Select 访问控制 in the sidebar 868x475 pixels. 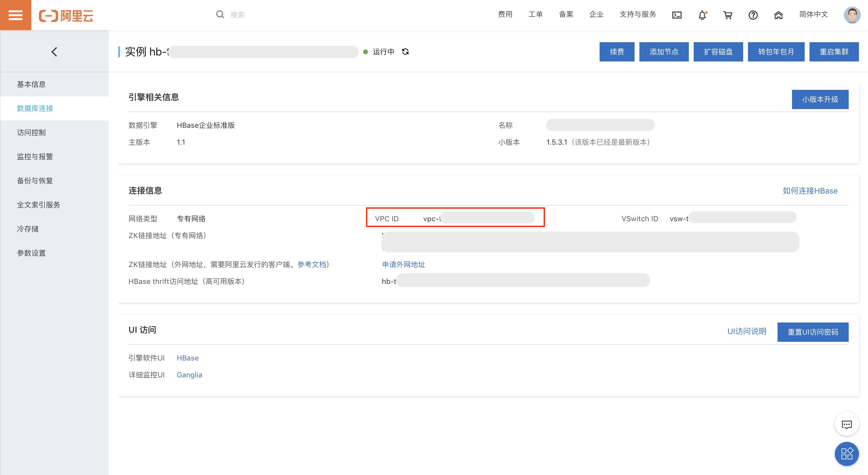tap(54, 133)
